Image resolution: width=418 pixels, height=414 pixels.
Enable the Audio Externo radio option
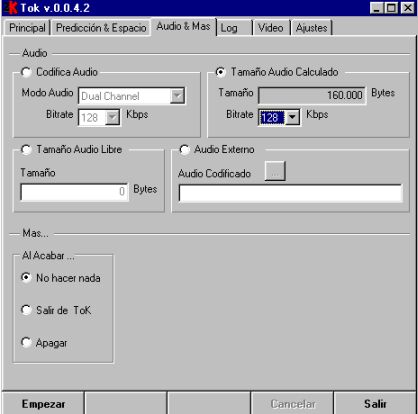pos(184,150)
